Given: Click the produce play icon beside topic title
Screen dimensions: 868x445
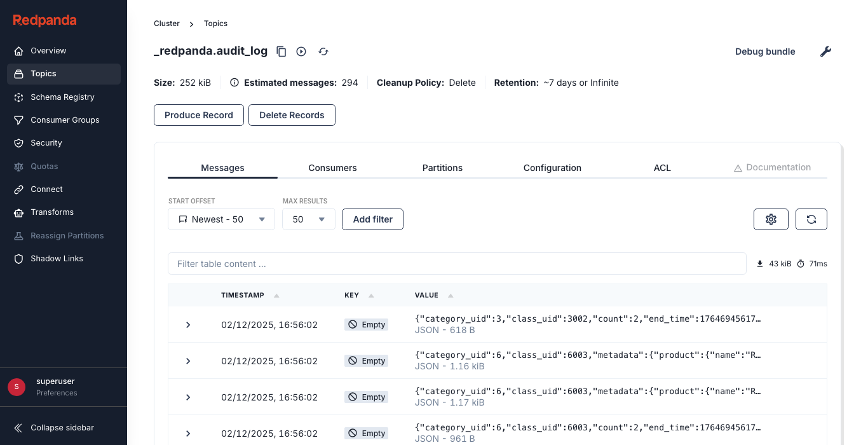Looking at the screenshot, I should pyautogui.click(x=301, y=51).
